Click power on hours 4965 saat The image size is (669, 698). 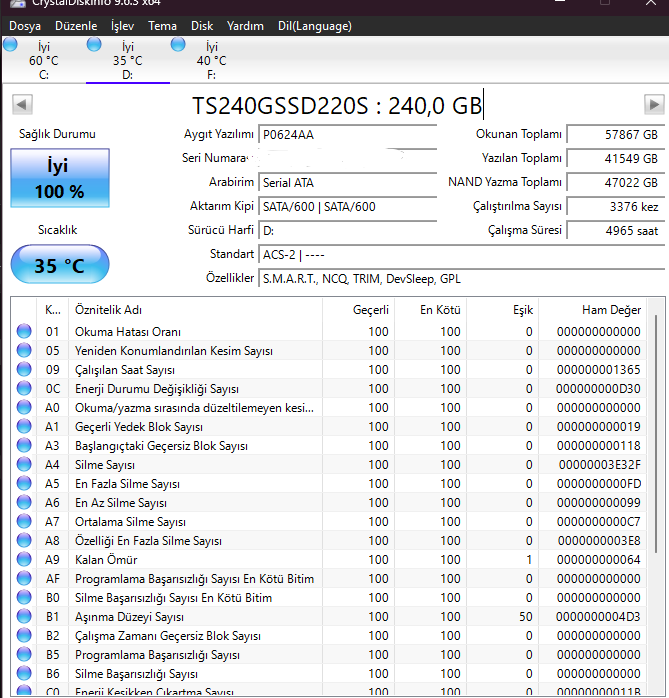[x=616, y=231]
